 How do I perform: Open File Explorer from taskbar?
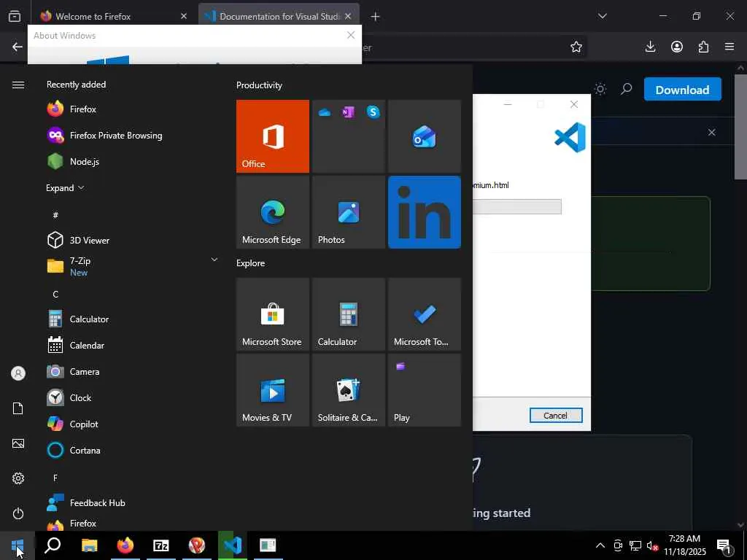89,545
